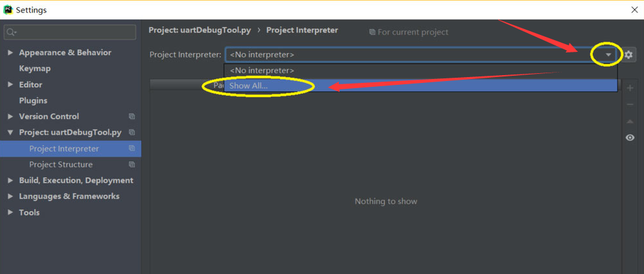Click the remove package minus icon
The width and height of the screenshot is (644, 274).
click(630, 104)
